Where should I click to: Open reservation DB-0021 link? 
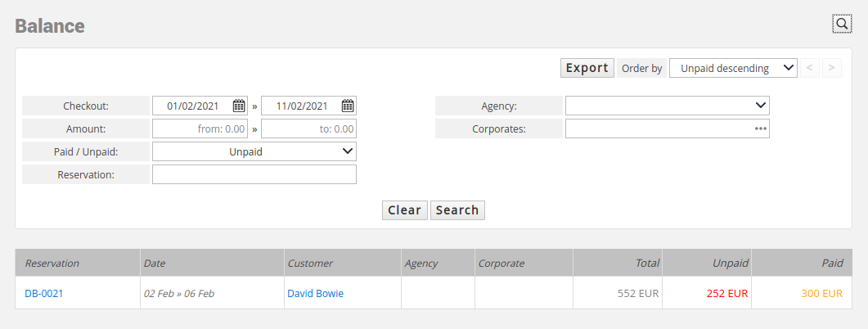43,294
